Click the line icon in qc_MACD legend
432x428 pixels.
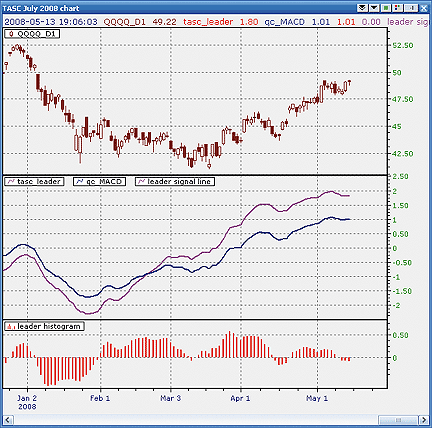(x=80, y=181)
